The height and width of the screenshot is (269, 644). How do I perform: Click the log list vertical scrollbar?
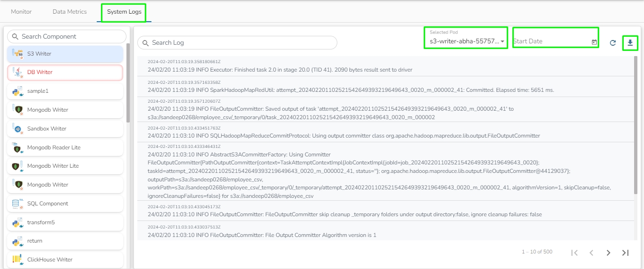636,125
